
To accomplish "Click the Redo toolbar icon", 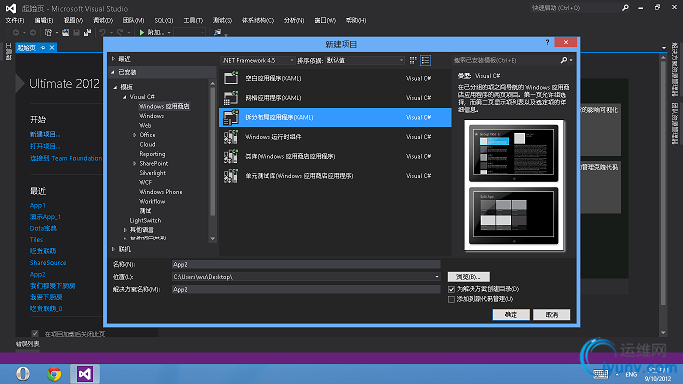I will (120, 32).
